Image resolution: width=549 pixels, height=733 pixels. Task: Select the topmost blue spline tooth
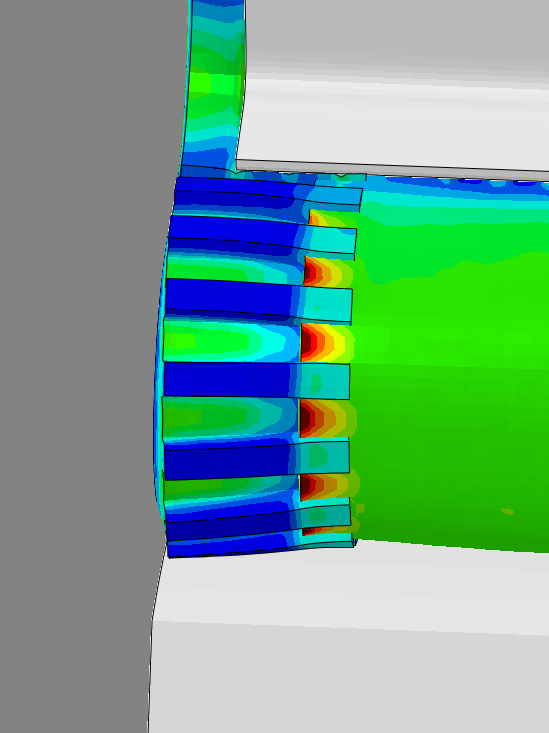267,190
